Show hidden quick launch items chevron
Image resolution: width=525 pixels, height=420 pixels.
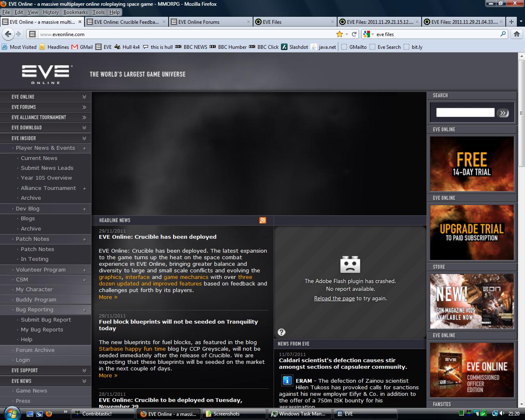coord(65,411)
